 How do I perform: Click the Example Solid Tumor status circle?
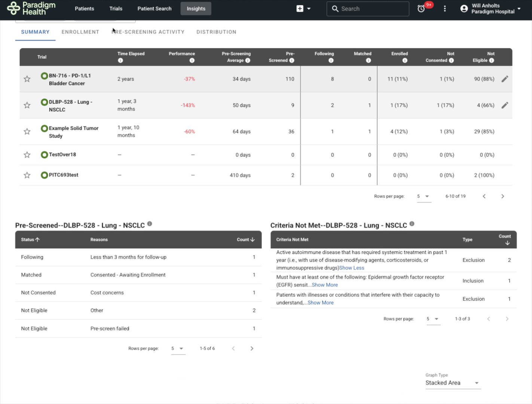[44, 128]
